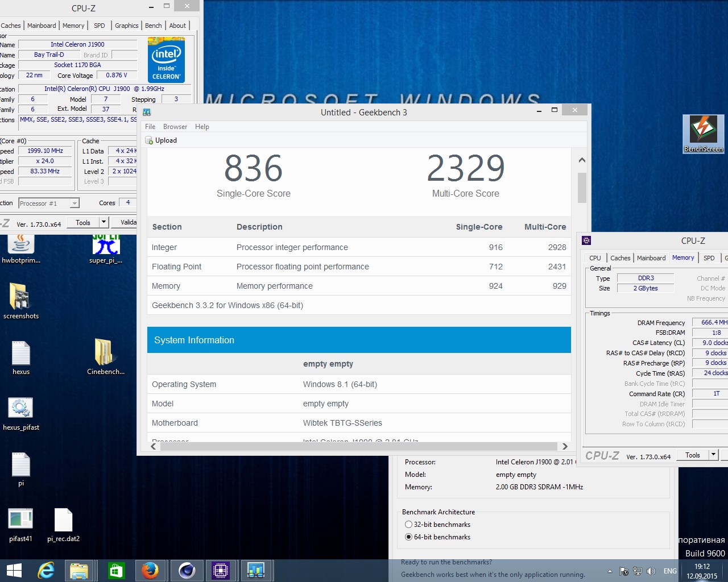The image size is (728, 582).
Task: Open the network tray icon
Action: [x=638, y=571]
